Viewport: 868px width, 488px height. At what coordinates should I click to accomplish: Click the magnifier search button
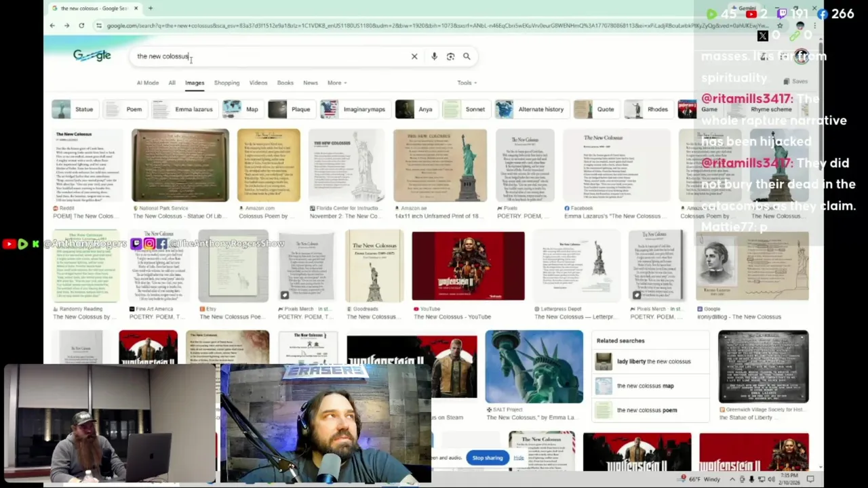coord(467,56)
